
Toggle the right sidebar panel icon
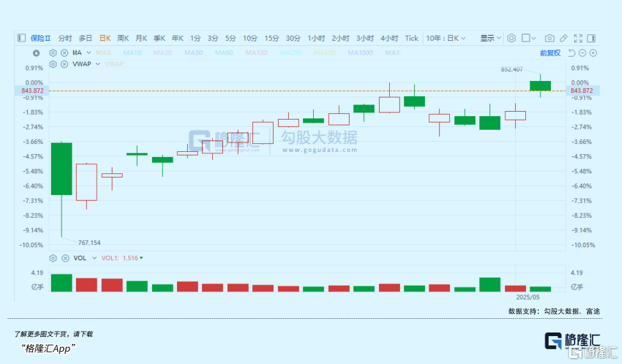591,38
